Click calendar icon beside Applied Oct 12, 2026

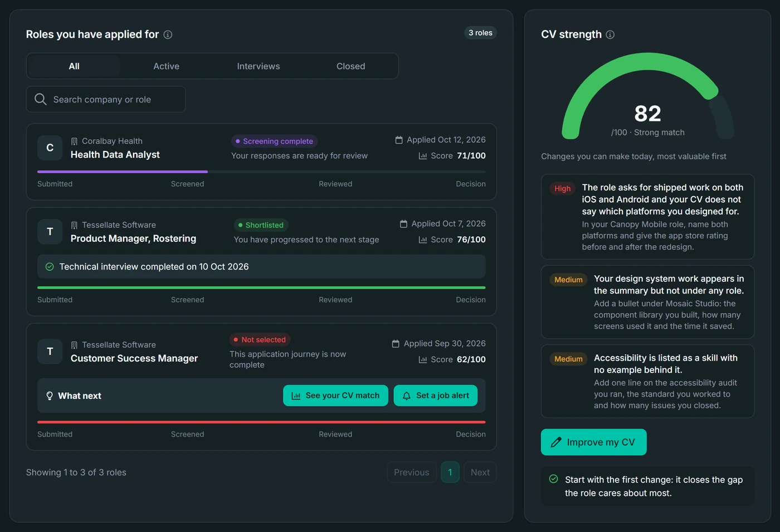(399, 140)
